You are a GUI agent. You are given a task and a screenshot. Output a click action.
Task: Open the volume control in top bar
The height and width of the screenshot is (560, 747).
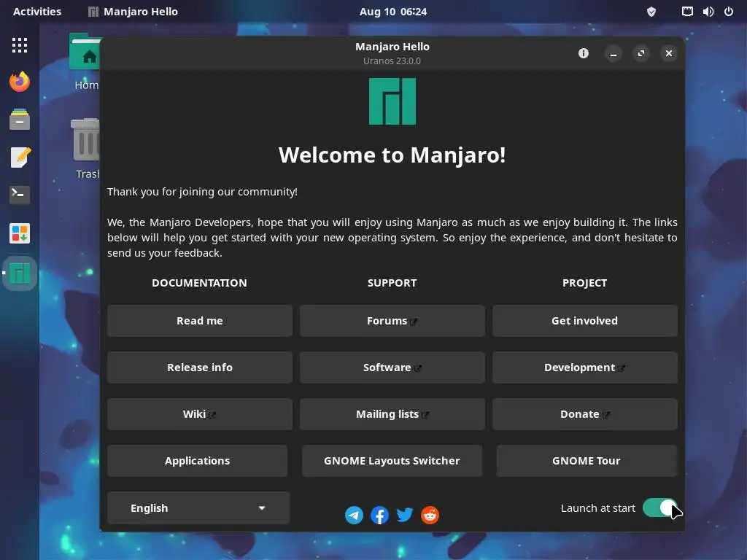[x=708, y=12]
